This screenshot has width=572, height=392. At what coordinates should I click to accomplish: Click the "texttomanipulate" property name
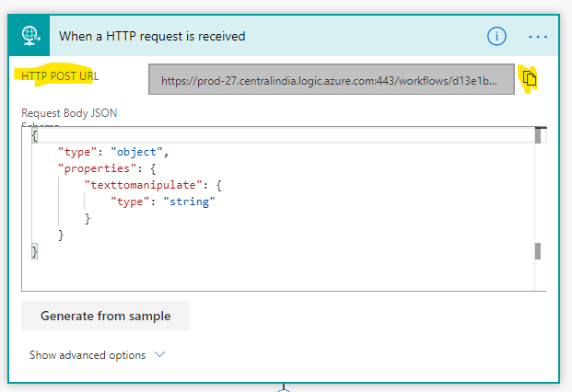[x=140, y=185]
